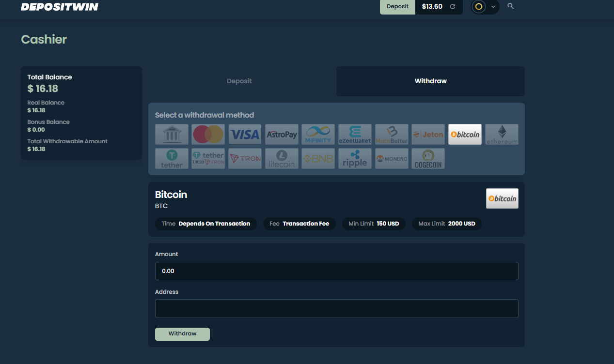Select MiFinity withdrawal method
This screenshot has height=364, width=614.
coord(318,135)
